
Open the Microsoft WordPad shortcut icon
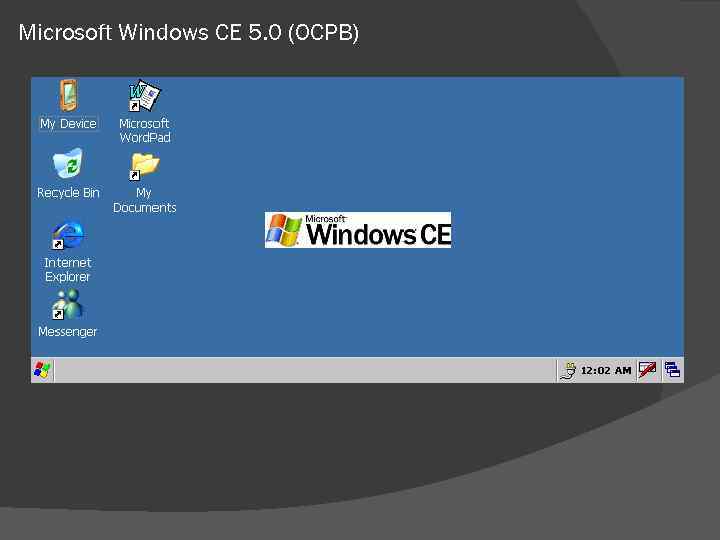[x=144, y=96]
